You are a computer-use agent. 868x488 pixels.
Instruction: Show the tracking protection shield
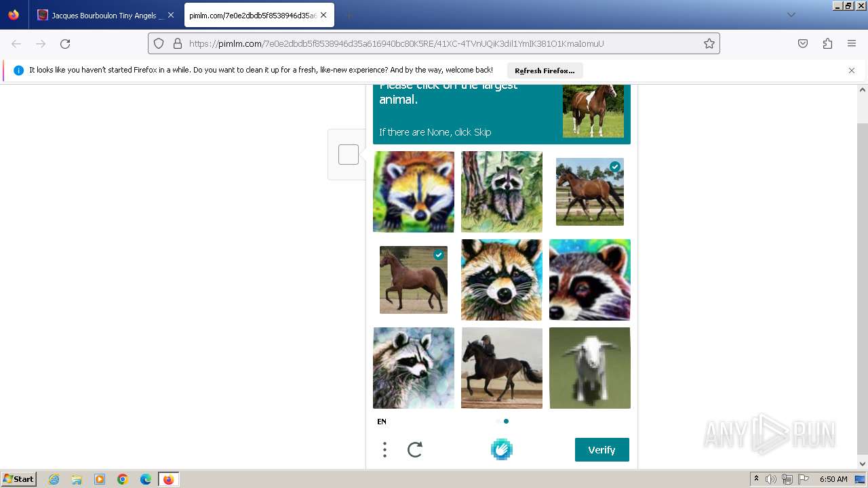pos(159,43)
